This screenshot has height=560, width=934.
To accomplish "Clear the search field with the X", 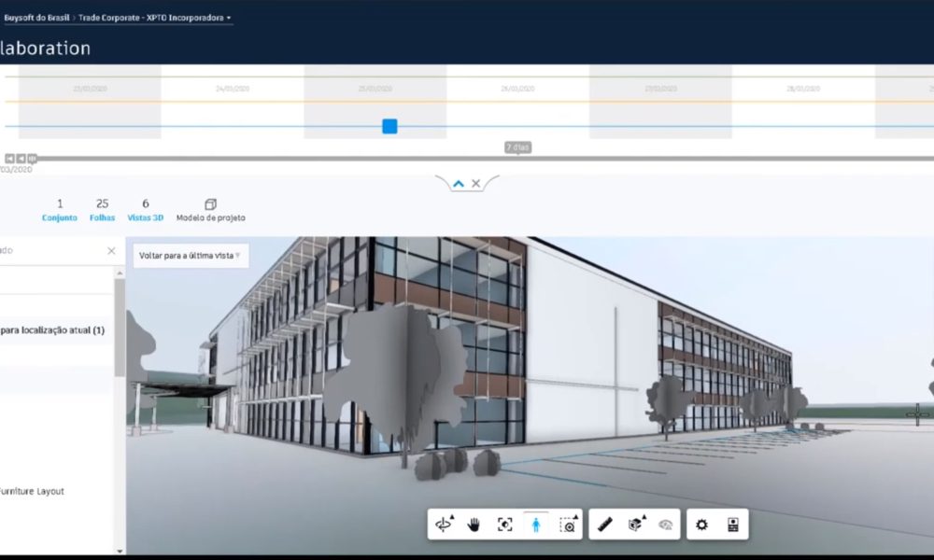I will (x=111, y=251).
